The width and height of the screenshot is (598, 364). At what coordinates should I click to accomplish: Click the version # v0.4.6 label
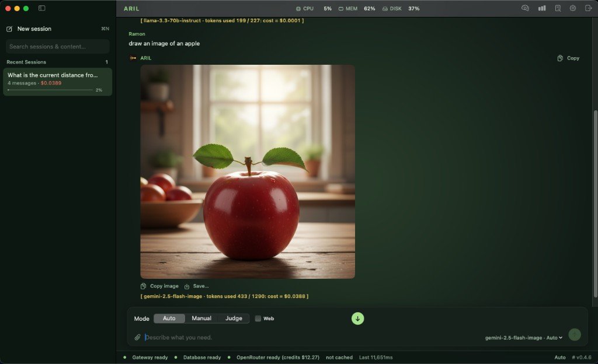pyautogui.click(x=582, y=357)
